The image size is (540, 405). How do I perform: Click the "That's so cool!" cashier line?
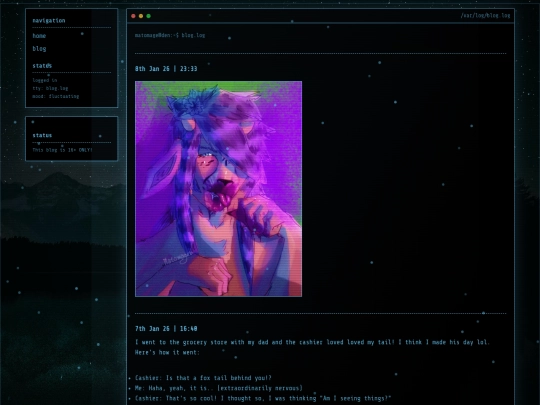[x=263, y=398]
